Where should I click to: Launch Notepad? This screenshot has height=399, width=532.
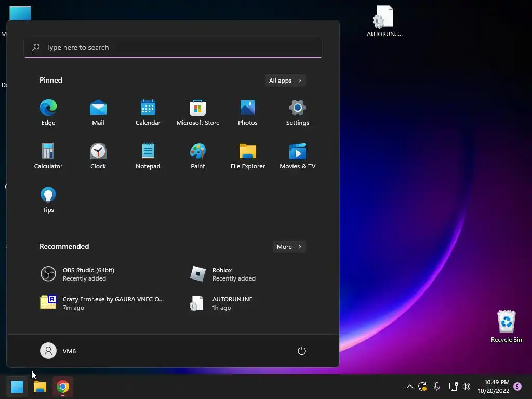pyautogui.click(x=148, y=156)
